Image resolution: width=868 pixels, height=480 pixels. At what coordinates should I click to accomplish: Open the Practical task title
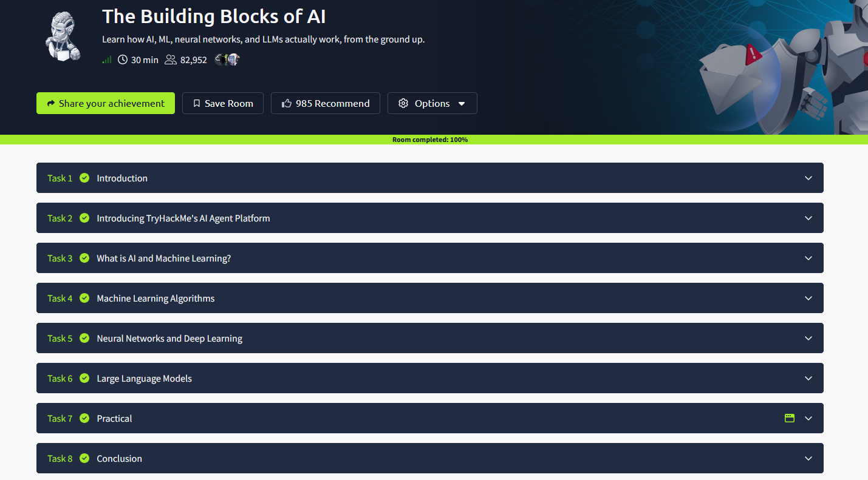114,419
